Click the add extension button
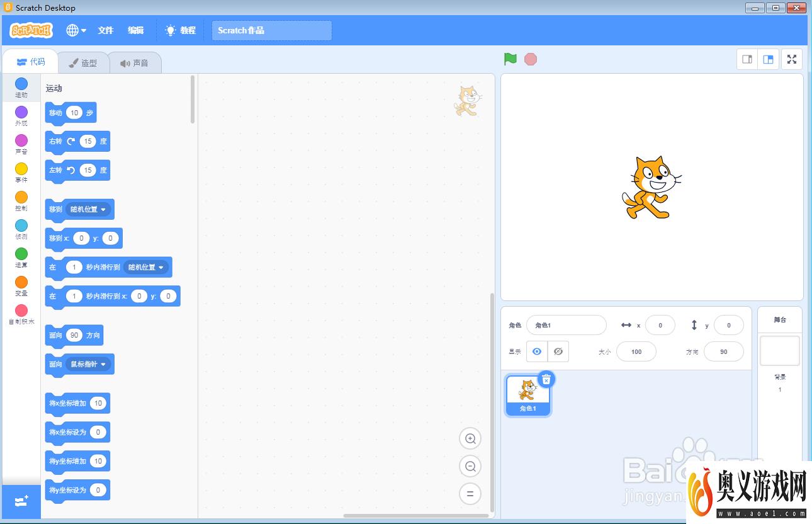This screenshot has width=812, height=524. (21, 501)
